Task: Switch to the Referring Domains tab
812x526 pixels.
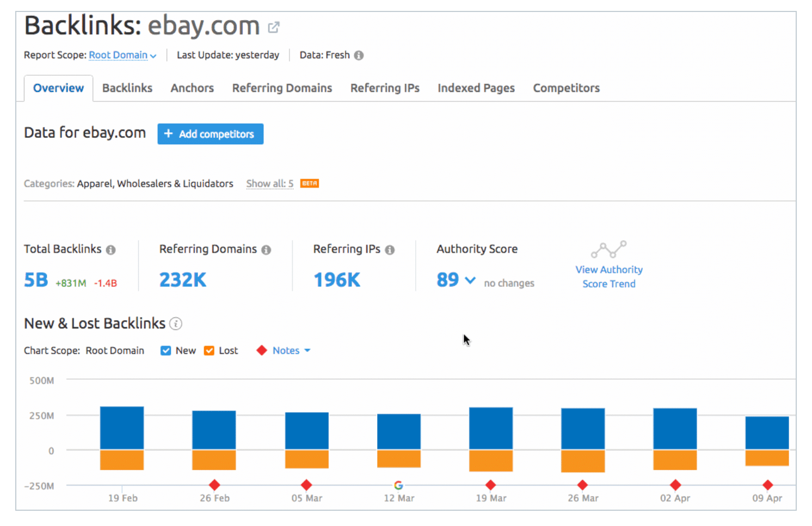Action: pos(282,88)
